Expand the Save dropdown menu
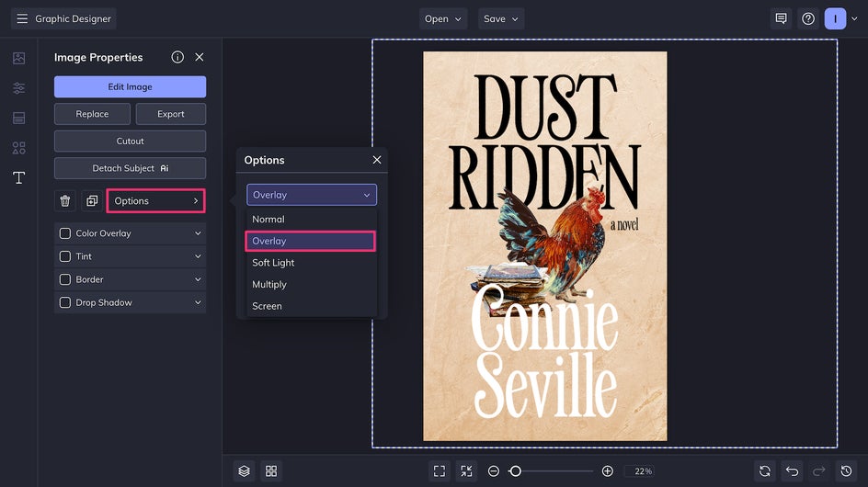 click(x=501, y=18)
